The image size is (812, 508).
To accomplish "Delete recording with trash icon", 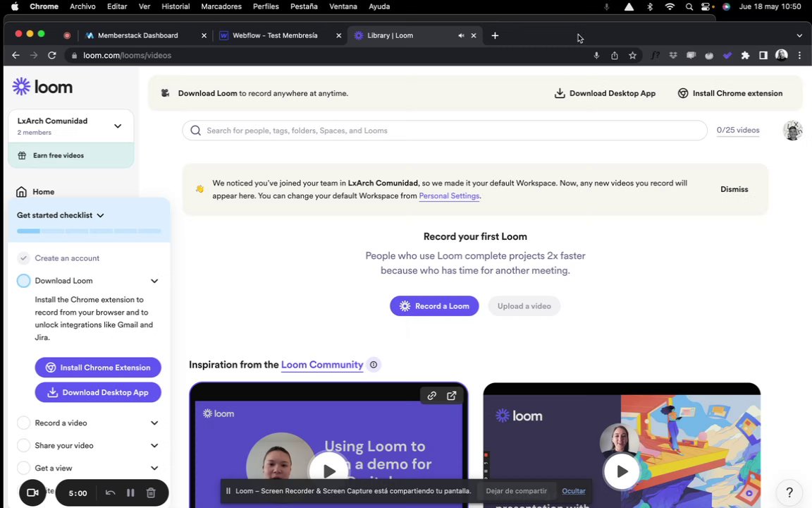I will click(151, 493).
